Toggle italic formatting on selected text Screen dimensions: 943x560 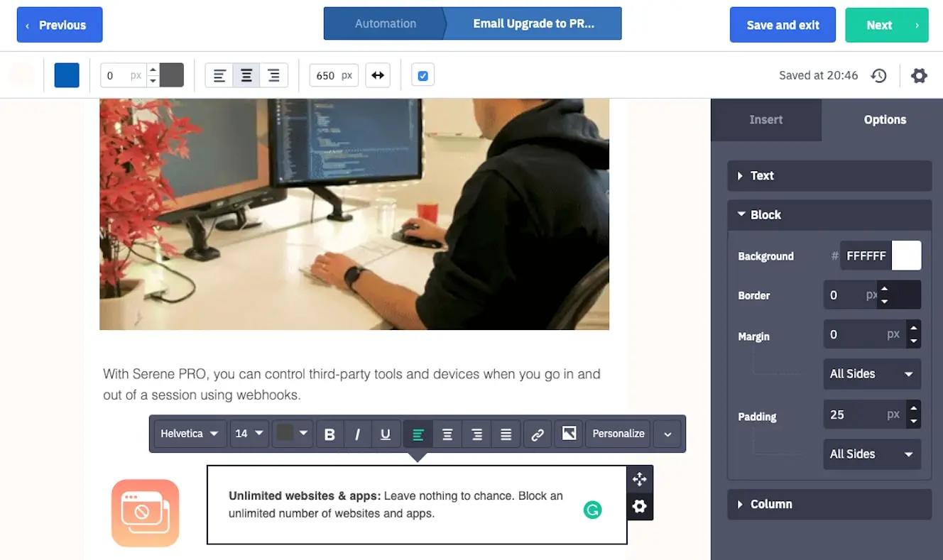358,434
